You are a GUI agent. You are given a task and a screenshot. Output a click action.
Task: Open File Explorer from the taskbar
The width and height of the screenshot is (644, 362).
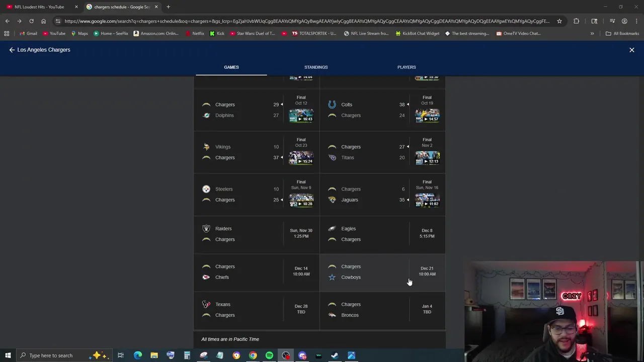[154, 355]
